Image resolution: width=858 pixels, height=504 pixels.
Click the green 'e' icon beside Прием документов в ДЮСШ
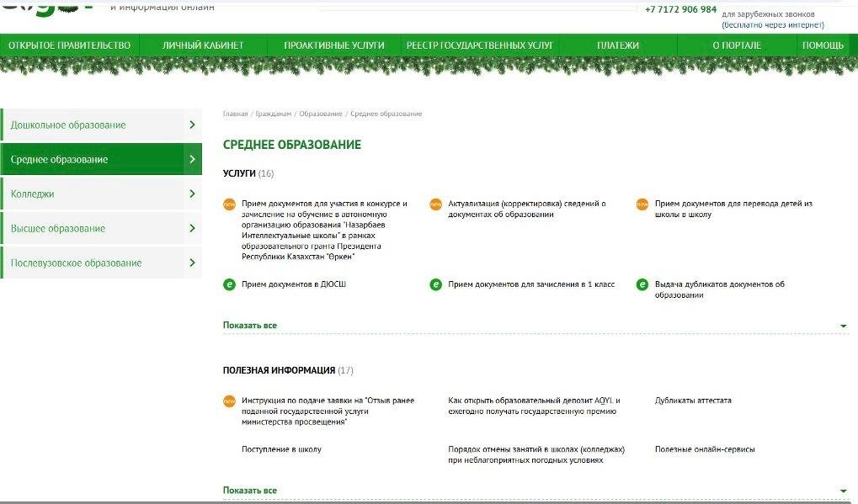click(x=229, y=284)
